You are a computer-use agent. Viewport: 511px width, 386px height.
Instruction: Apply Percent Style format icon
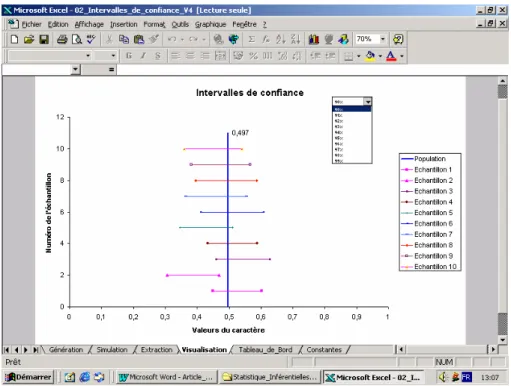click(x=253, y=56)
